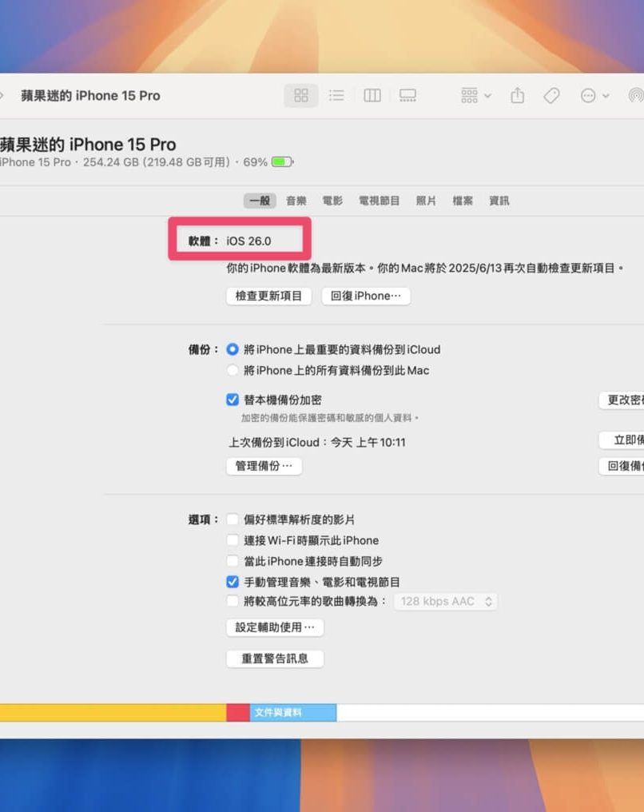This screenshot has height=812, width=644.
Task: Enable 連接 Wi-Fi 時顯示此 iPhone checkbox
Action: pyautogui.click(x=233, y=540)
